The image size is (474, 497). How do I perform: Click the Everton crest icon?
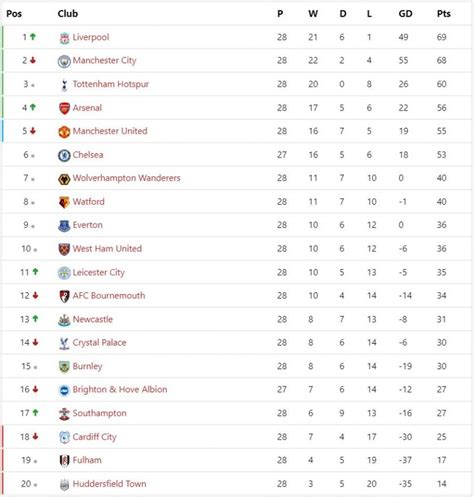64,226
